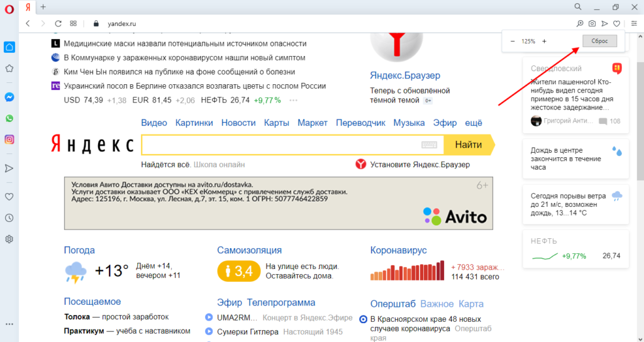Decrease page zoom with minus button
This screenshot has width=644, height=342.
pos(513,41)
